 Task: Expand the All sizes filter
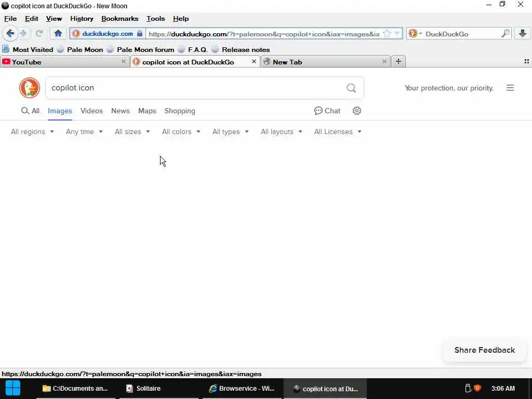132,131
